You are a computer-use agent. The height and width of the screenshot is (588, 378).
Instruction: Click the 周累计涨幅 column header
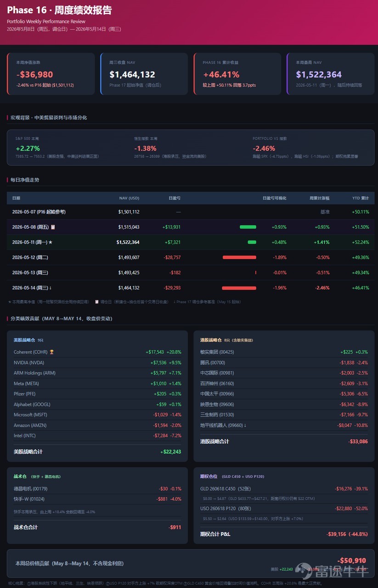tap(320, 198)
